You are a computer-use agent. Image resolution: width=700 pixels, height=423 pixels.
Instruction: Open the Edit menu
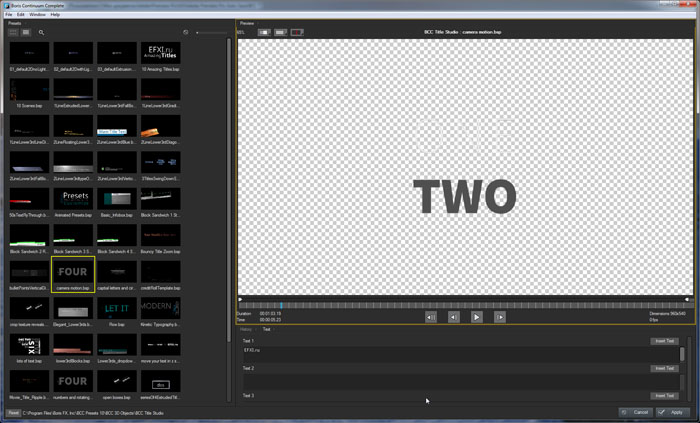click(x=21, y=15)
